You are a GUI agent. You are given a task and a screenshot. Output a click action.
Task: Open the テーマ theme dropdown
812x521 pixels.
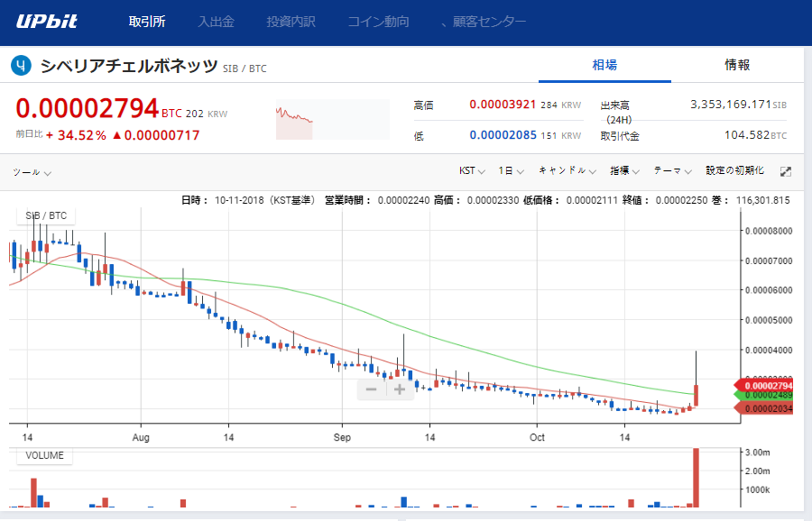tap(672, 171)
